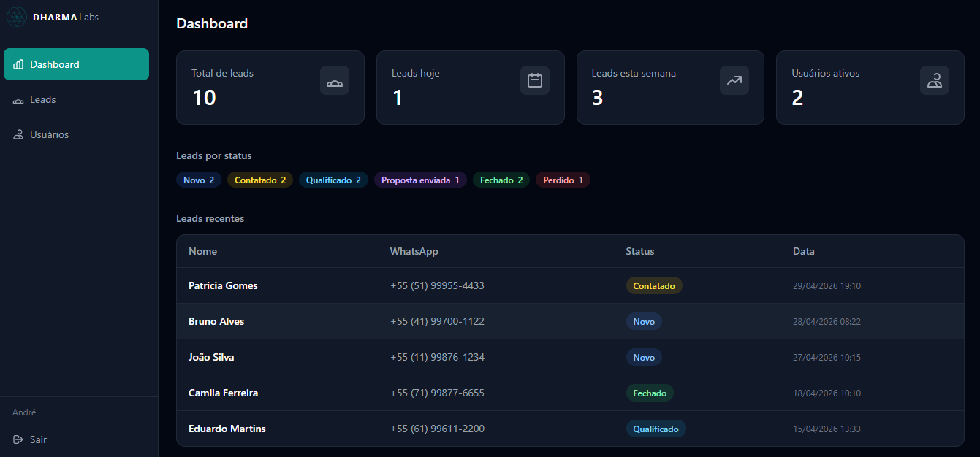Click the trending-up icon on Leads esta semana
The width and height of the screenshot is (980, 457).
734,80
